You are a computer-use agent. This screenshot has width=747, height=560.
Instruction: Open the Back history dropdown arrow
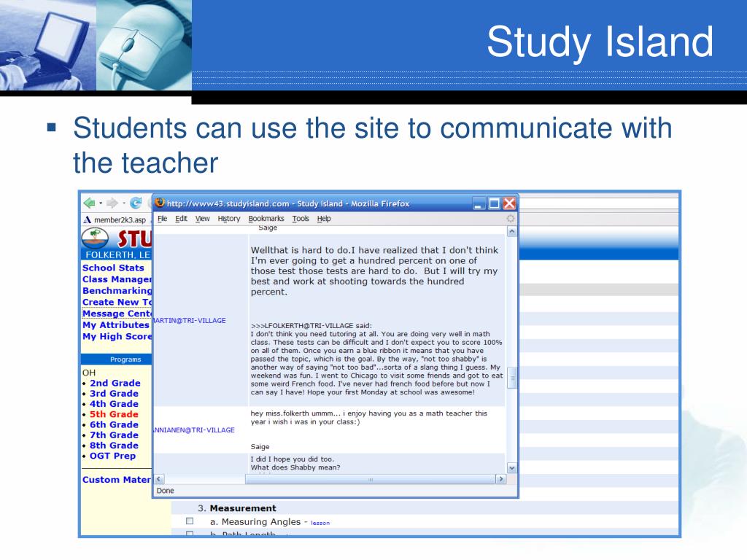(101, 203)
